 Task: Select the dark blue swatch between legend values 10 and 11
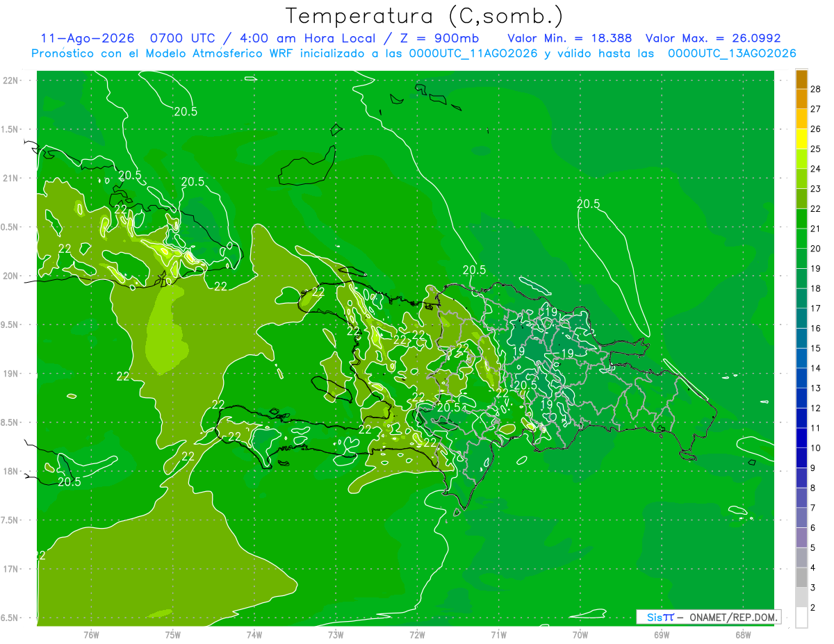coord(801,438)
